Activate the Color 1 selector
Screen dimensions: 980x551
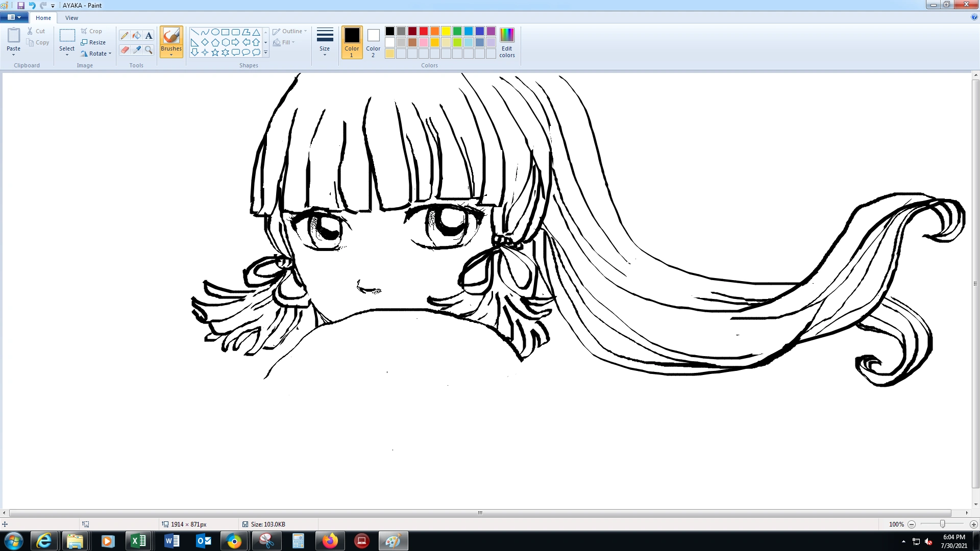pos(352,42)
